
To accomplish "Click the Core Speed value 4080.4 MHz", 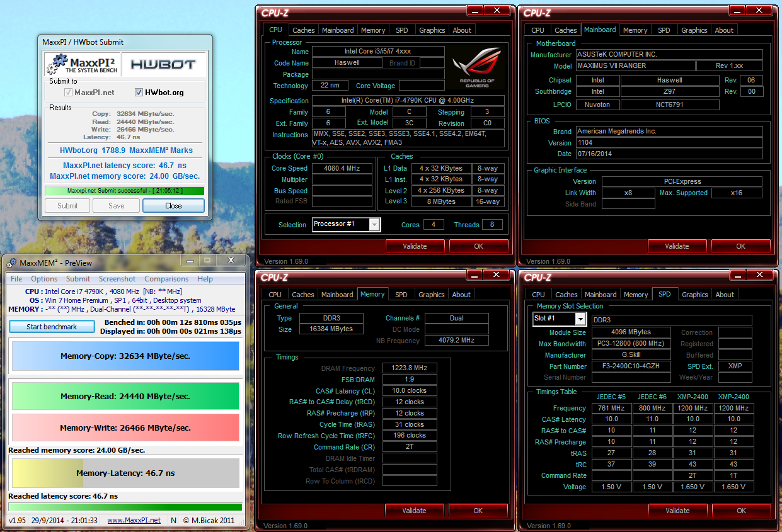I will pos(342,168).
